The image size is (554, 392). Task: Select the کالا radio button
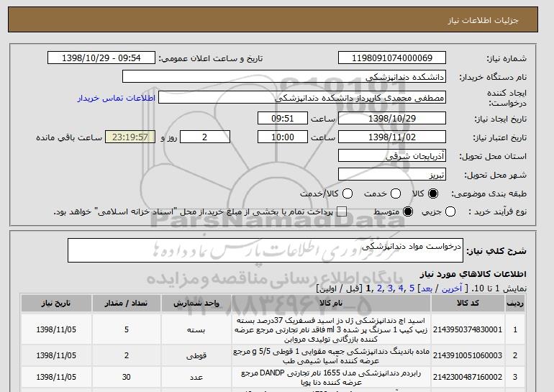coord(433,193)
